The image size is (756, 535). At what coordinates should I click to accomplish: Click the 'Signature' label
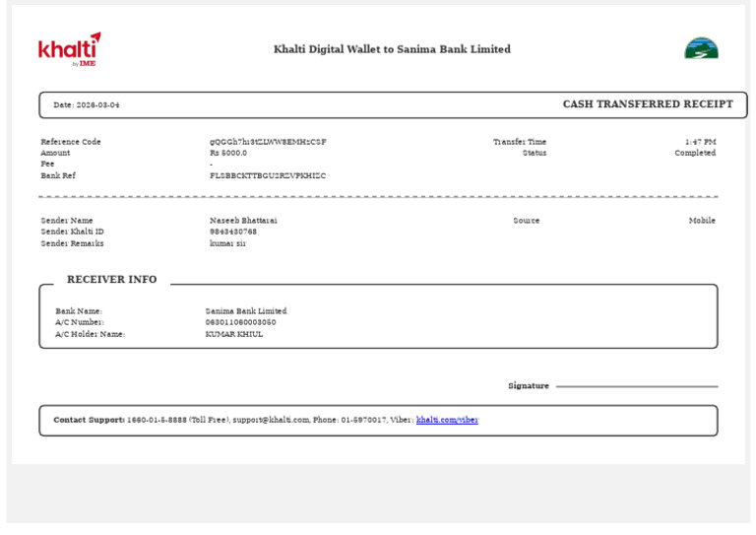click(529, 385)
